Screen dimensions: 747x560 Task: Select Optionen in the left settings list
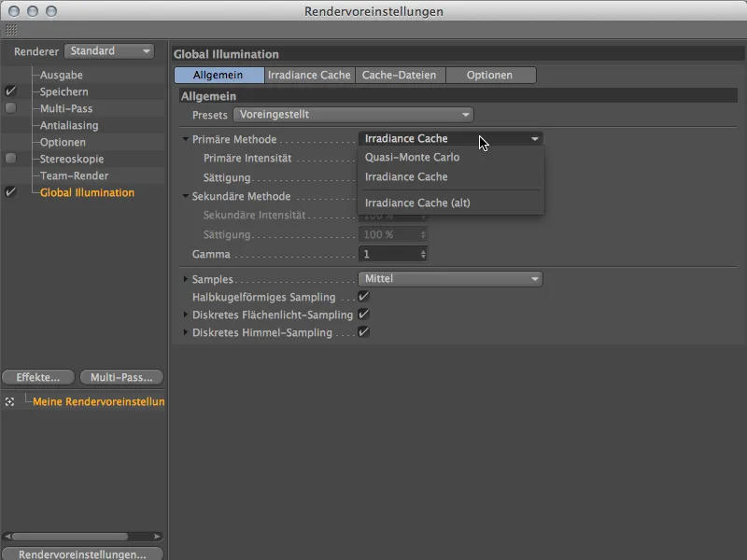coord(63,142)
